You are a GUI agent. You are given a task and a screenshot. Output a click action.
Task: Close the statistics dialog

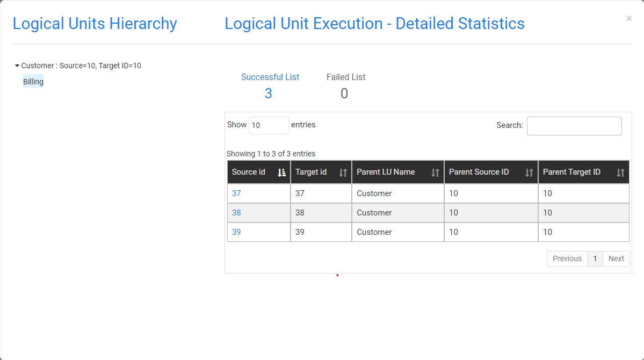(x=628, y=19)
